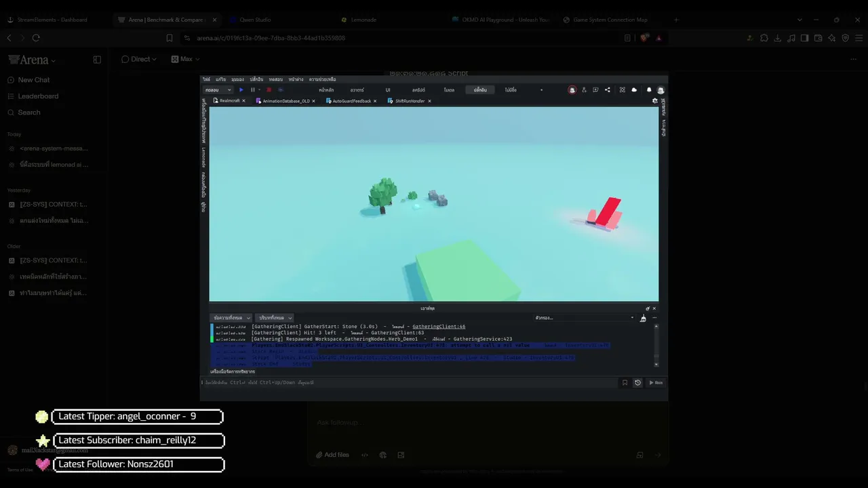Open a new browser tab
868x488 pixels.
[676, 20]
